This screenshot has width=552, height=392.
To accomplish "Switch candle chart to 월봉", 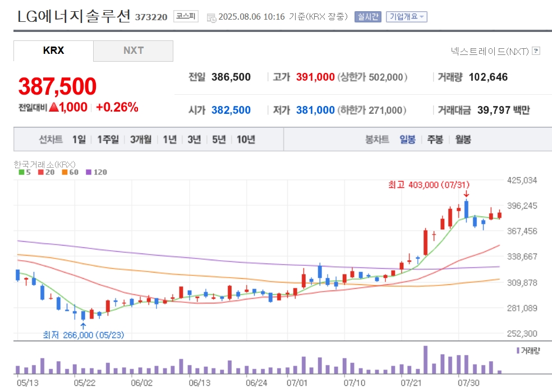I will [x=463, y=140].
